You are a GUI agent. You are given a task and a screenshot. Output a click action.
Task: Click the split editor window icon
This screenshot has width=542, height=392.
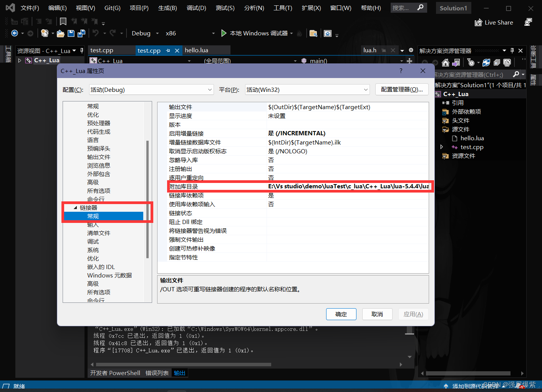(x=409, y=61)
